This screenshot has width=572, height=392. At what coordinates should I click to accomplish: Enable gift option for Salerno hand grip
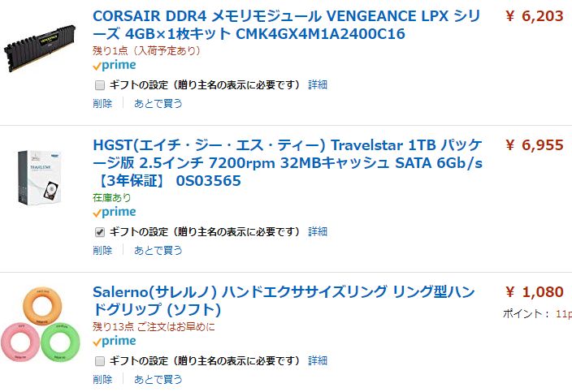click(x=100, y=361)
